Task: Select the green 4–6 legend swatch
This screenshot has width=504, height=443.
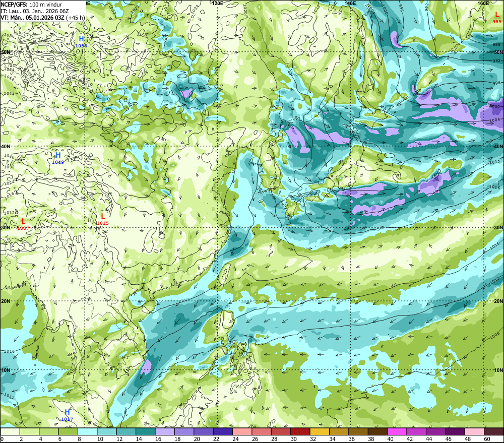Action: pyautogui.click(x=49, y=432)
